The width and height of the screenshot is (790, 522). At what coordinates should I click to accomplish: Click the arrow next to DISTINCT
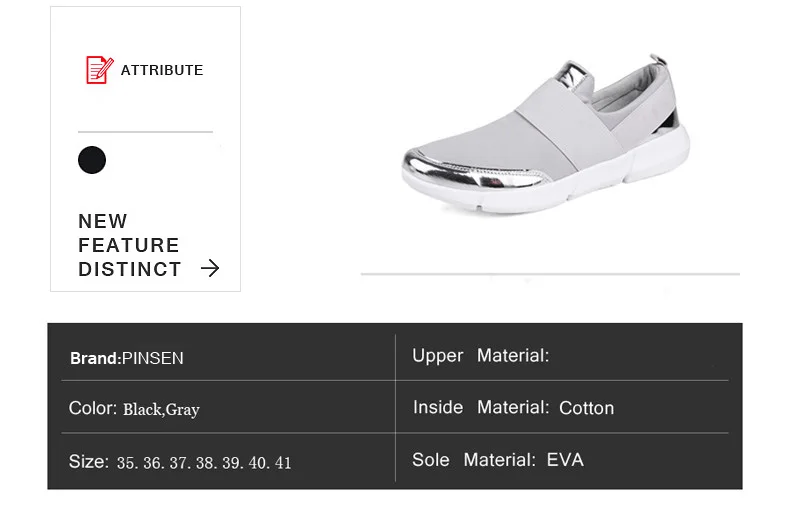(210, 268)
